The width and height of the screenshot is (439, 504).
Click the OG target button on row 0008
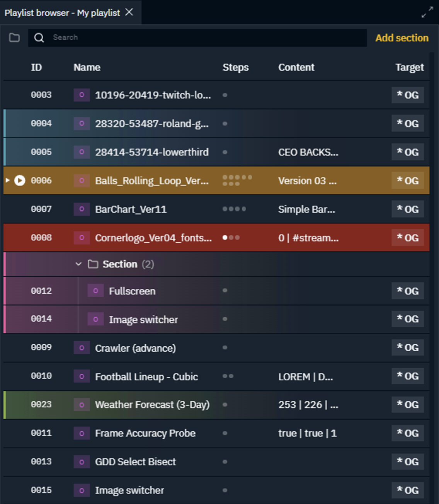tap(408, 238)
